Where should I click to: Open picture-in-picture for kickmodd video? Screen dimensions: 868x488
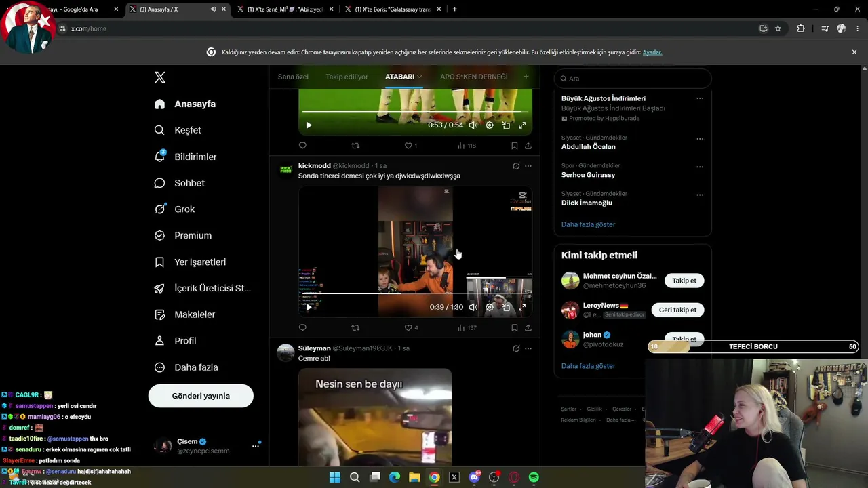coord(506,307)
